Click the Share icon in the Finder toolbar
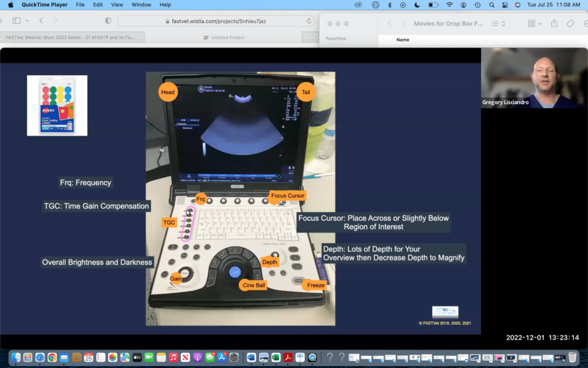Screen dimensions: 588x368 (553, 24)
